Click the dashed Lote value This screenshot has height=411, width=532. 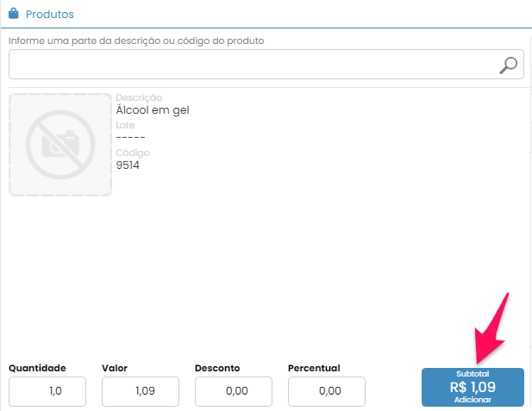pos(130,138)
